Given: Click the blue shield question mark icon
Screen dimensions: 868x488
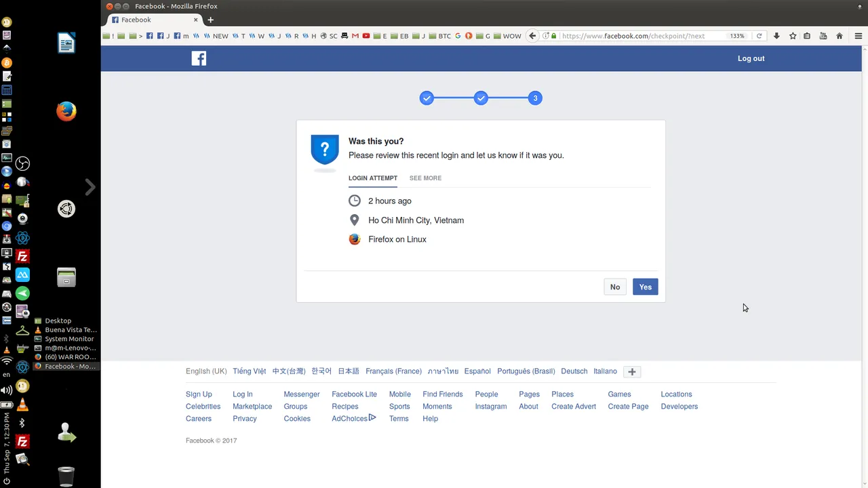Looking at the screenshot, I should 325,149.
